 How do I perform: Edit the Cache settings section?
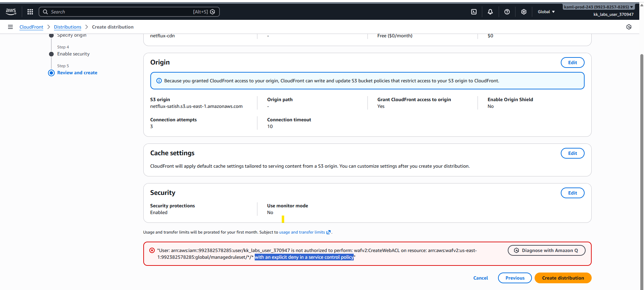(572, 153)
